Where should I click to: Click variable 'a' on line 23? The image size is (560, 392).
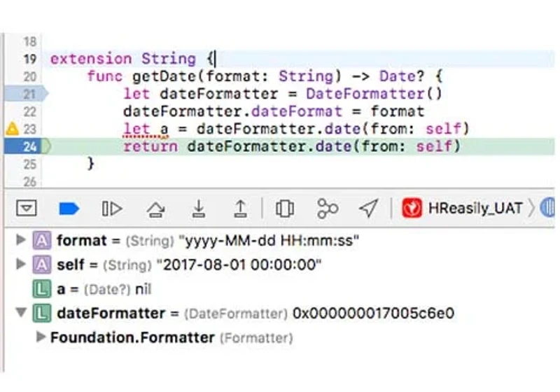coord(164,129)
